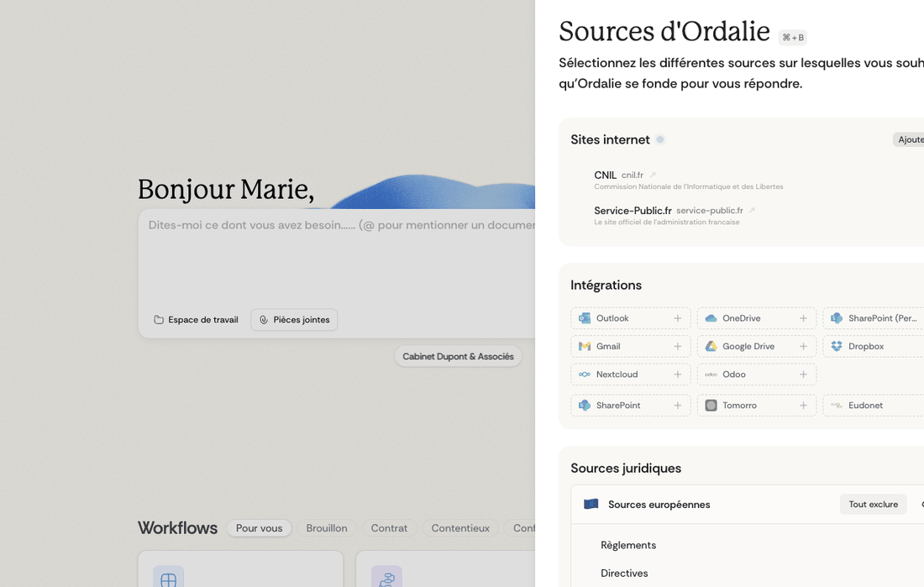
Task: Open the Contentieux workflow tab
Action: pos(460,528)
